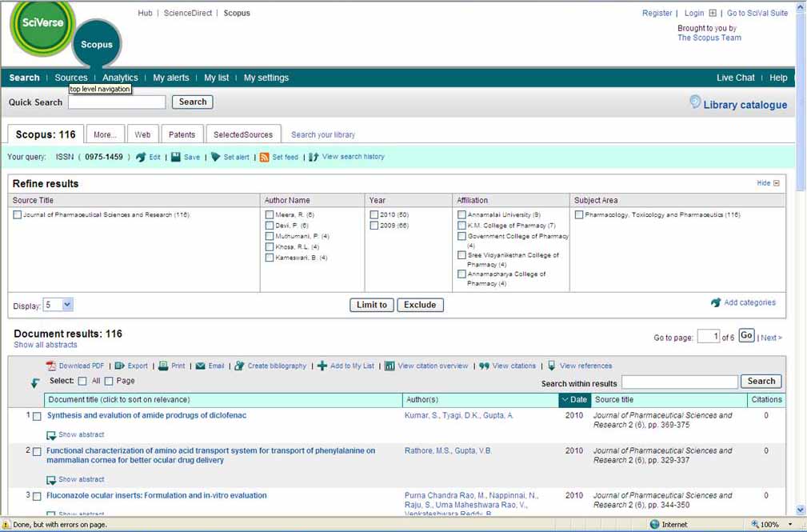Click the Search your library link
The image size is (807, 532).
(322, 135)
